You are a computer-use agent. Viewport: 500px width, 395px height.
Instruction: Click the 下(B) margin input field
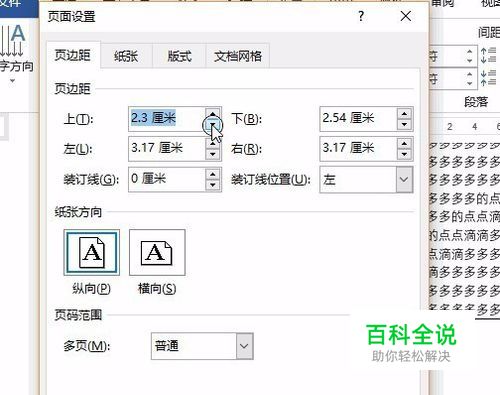tap(358, 119)
